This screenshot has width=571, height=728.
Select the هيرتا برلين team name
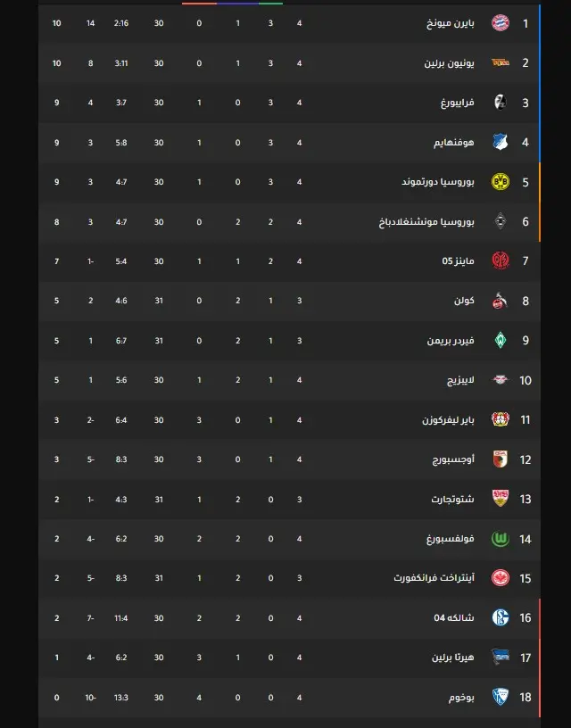[453, 658]
